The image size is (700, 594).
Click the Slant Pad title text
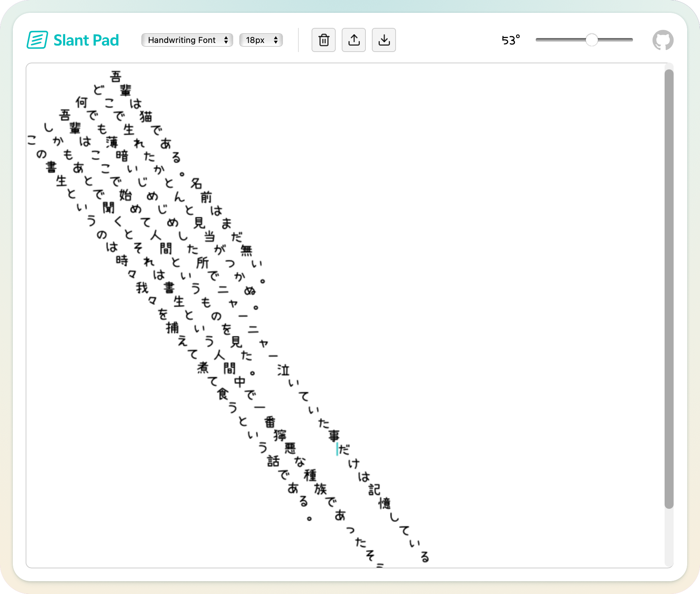pos(86,40)
